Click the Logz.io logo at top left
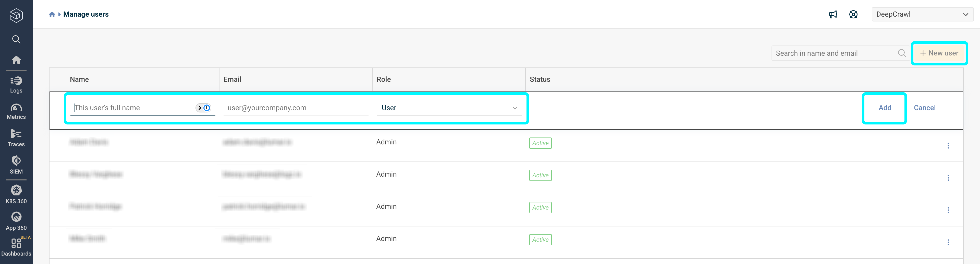 pos(16,15)
